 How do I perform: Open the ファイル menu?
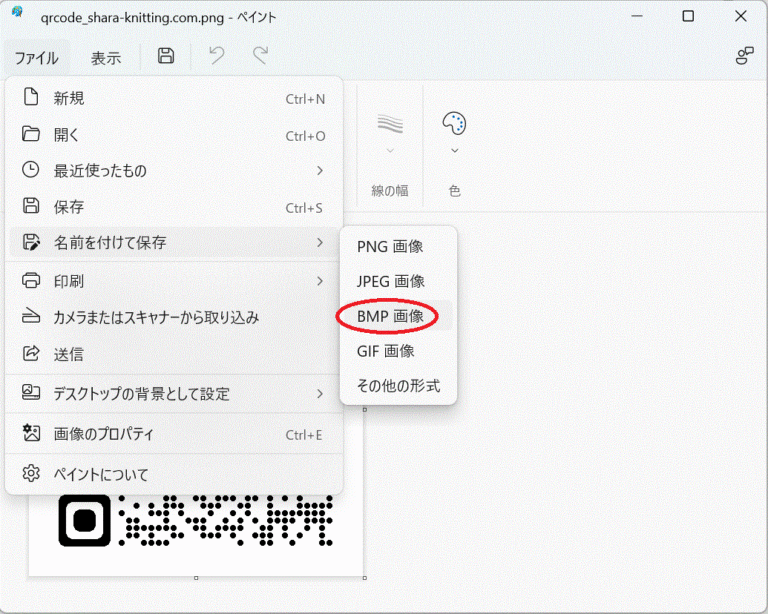point(36,58)
